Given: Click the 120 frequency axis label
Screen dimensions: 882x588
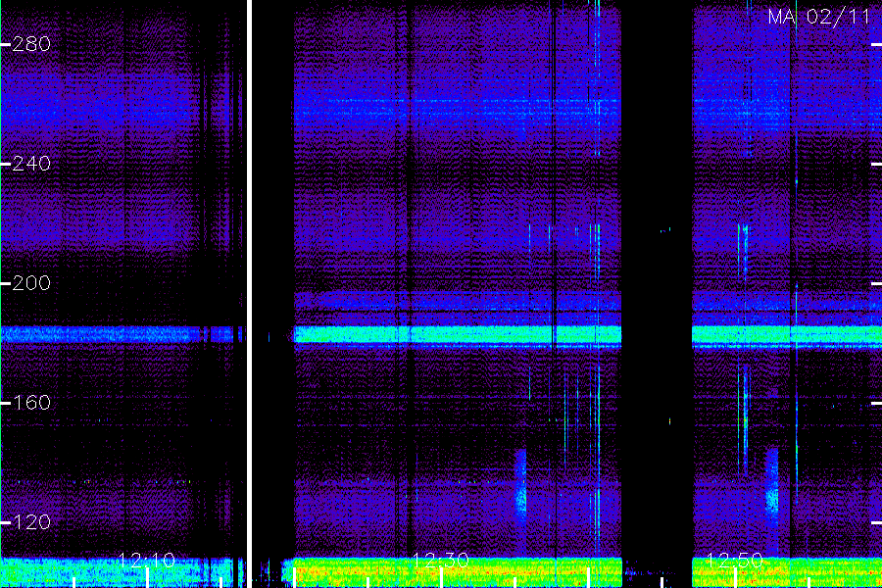Looking at the screenshot, I should click(x=31, y=522).
